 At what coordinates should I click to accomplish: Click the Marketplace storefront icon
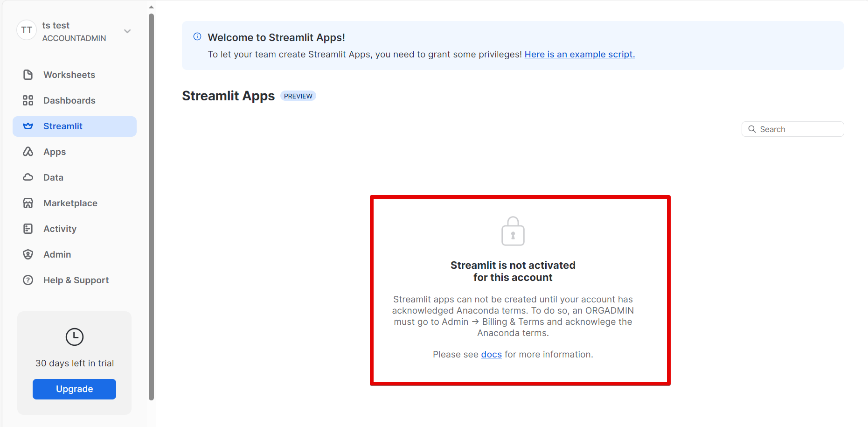[x=28, y=203]
